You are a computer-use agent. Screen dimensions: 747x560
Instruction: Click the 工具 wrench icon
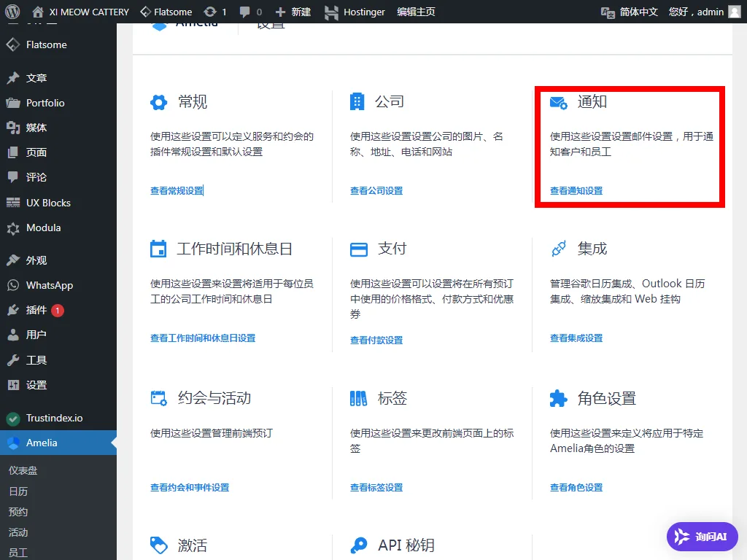tap(13, 360)
